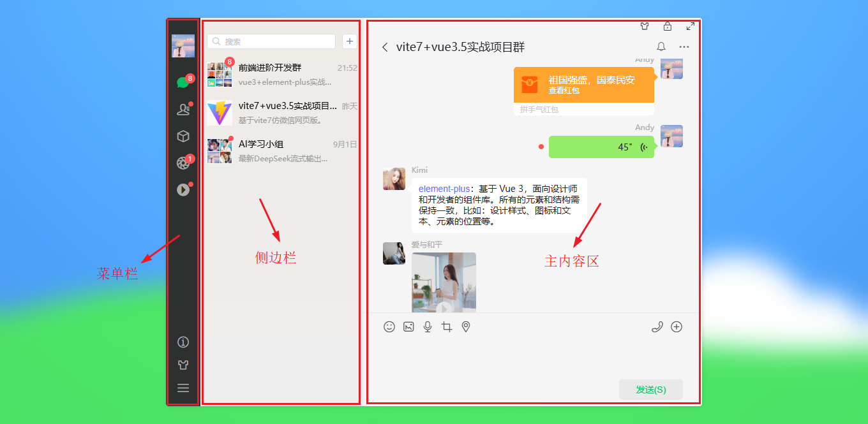Open the chat messages icon in the menu bar
The image size is (868, 424).
click(x=183, y=82)
